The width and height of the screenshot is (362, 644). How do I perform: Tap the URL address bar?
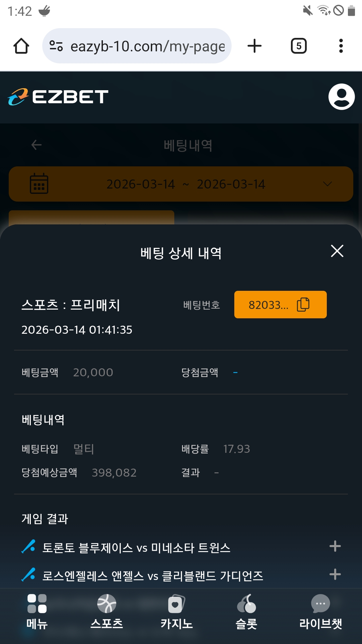pyautogui.click(x=147, y=46)
